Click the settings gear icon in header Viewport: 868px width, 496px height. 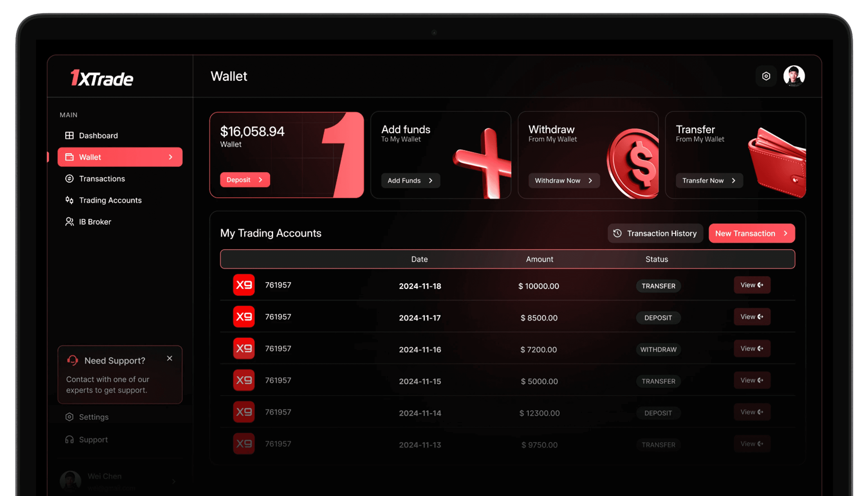pos(766,76)
